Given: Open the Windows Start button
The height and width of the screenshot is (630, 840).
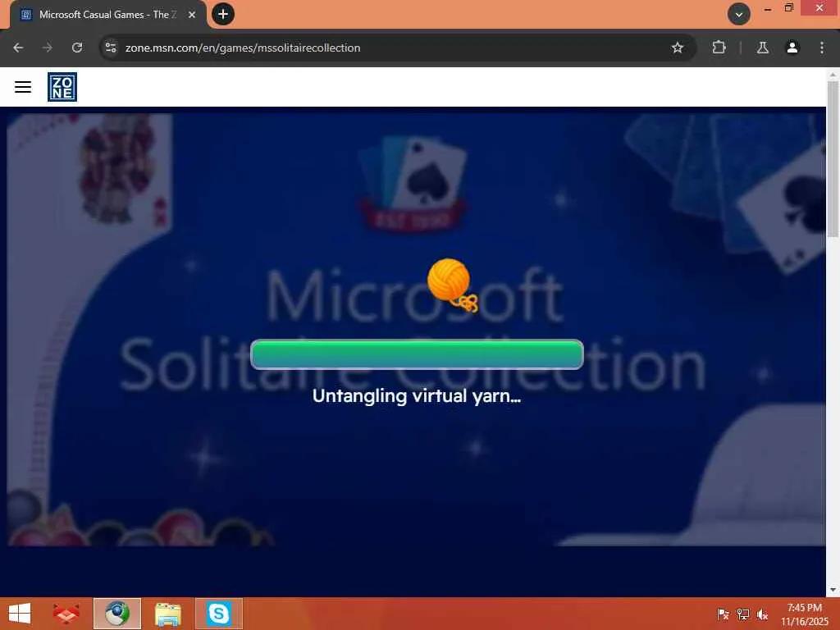Looking at the screenshot, I should (20, 614).
